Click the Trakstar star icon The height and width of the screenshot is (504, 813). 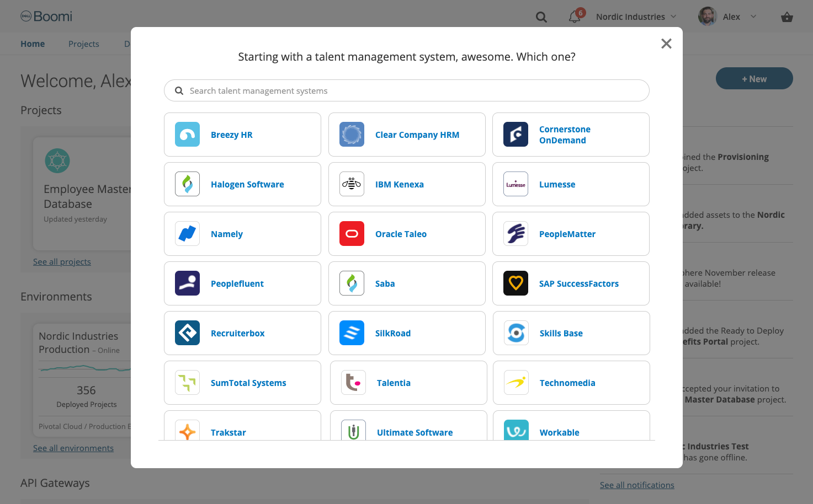(187, 430)
